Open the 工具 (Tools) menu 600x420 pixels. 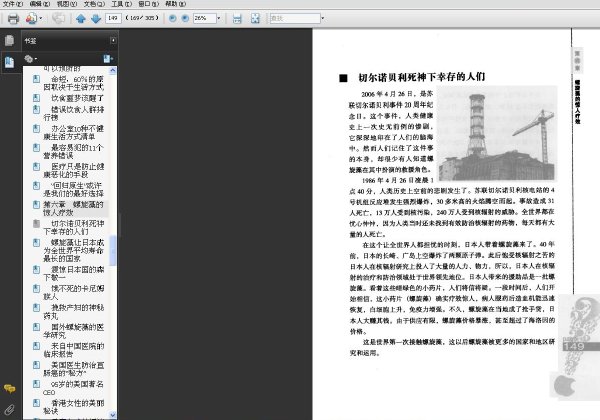[122, 4]
